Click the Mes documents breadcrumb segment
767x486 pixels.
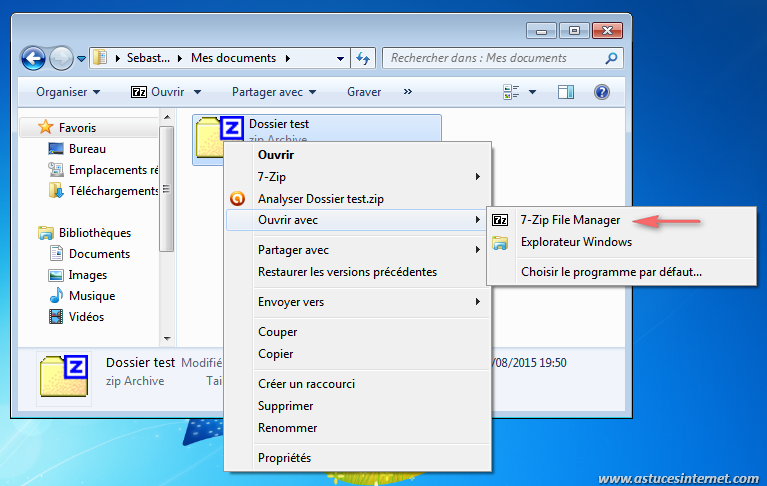(x=233, y=58)
